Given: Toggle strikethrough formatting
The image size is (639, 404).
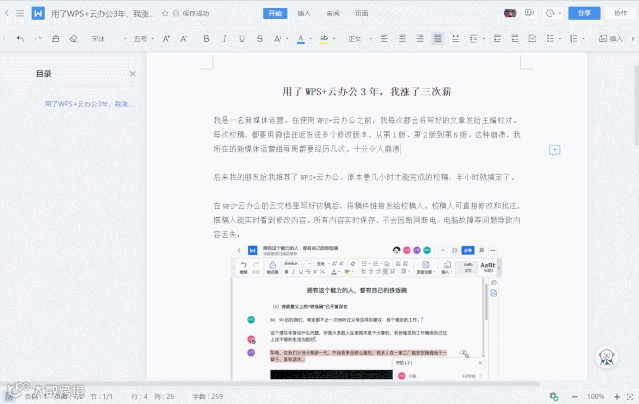Looking at the screenshot, I should click(x=260, y=39).
